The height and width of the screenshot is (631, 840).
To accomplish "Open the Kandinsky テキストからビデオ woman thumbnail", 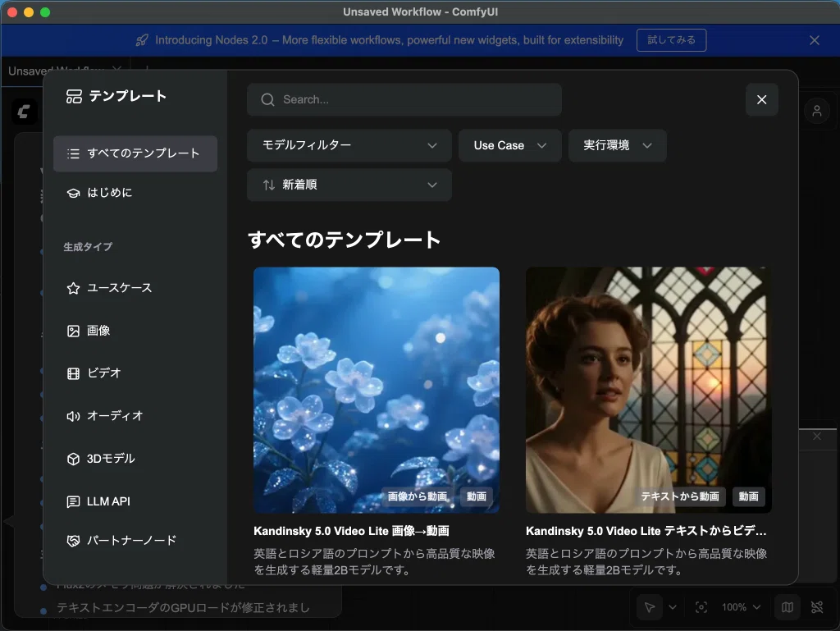I will [x=649, y=390].
